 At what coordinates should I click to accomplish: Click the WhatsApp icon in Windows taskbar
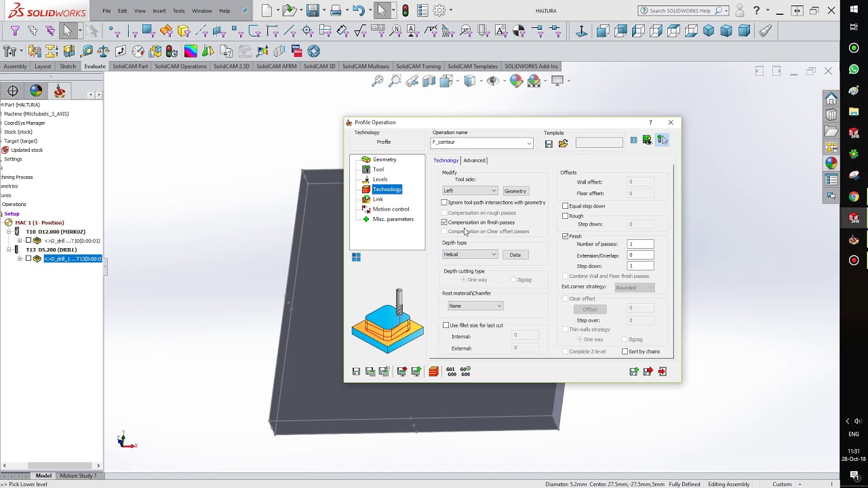pyautogui.click(x=854, y=69)
